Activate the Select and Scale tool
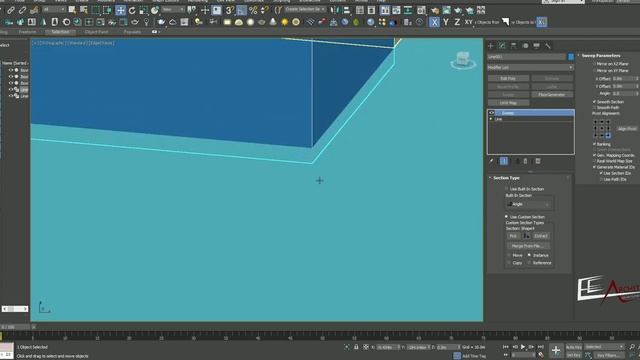640x360 pixels. pos(143,10)
